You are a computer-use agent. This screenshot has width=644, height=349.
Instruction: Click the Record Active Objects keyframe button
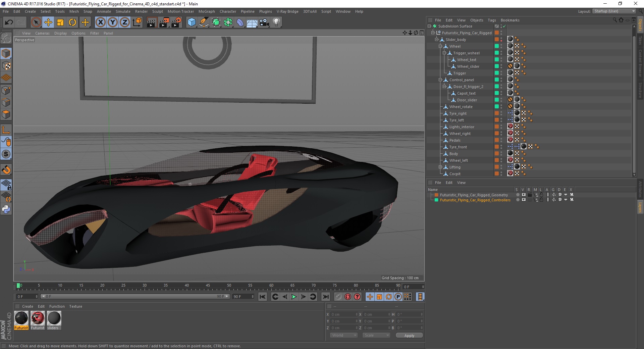tap(338, 297)
